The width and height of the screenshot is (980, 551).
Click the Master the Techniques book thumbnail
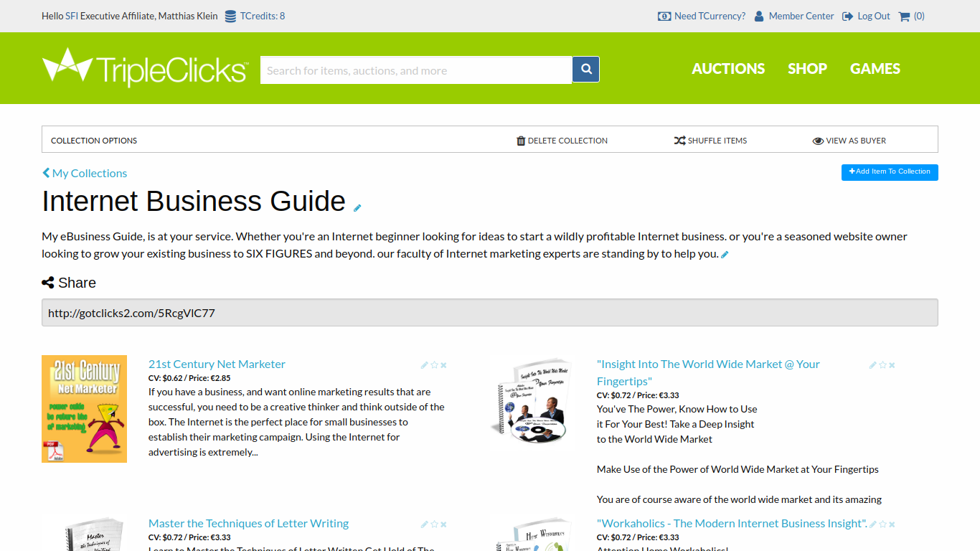(x=84, y=533)
